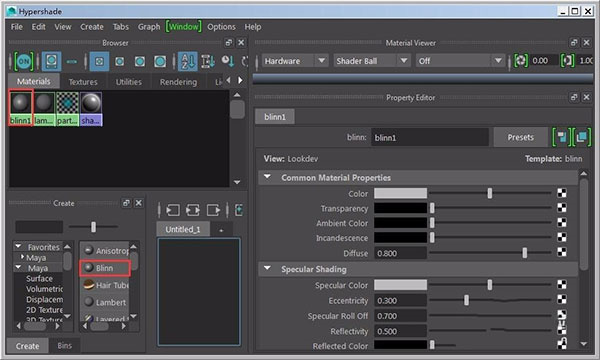This screenshot has height=360, width=600.
Task: Select Blinn in the Create list
Action: point(104,268)
